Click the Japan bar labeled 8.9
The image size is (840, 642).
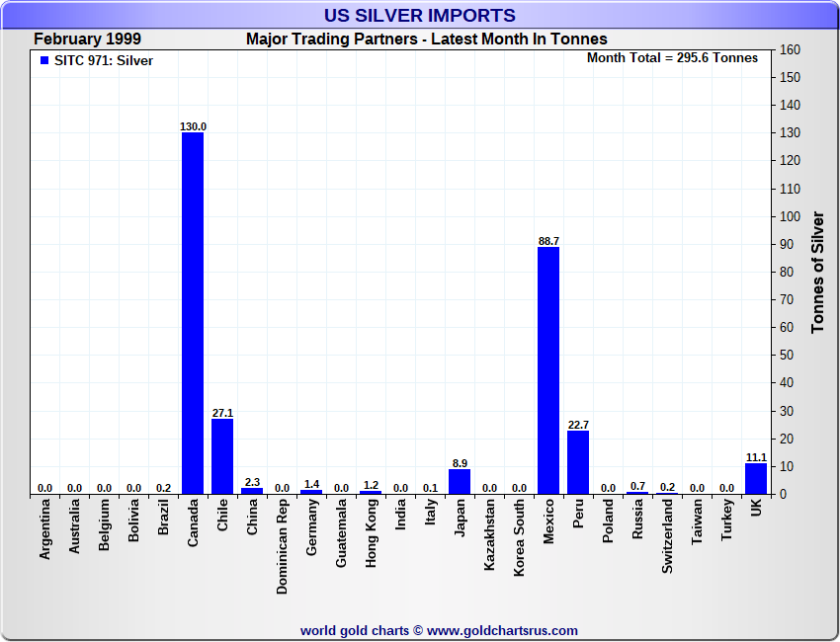pos(460,482)
